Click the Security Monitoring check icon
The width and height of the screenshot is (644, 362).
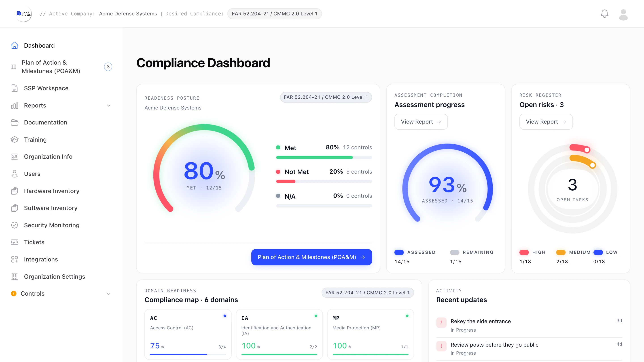tap(15, 225)
